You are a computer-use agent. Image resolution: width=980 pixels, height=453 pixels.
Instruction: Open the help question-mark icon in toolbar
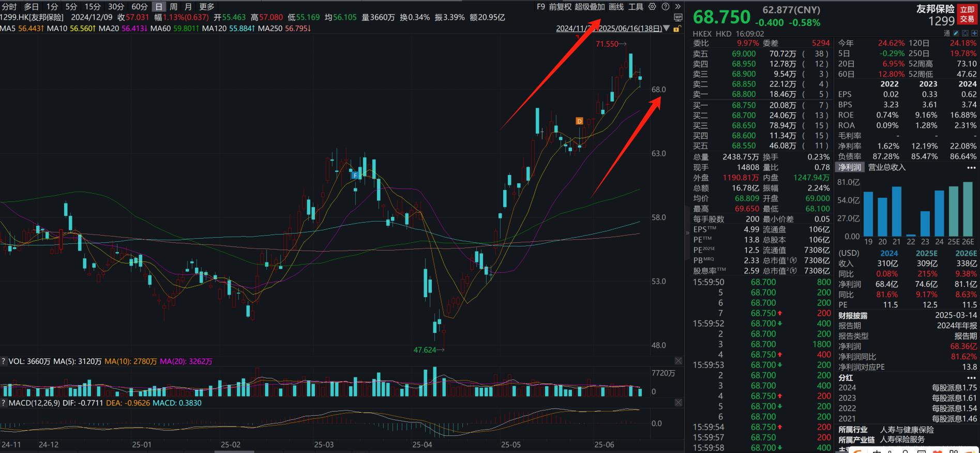pos(666,7)
